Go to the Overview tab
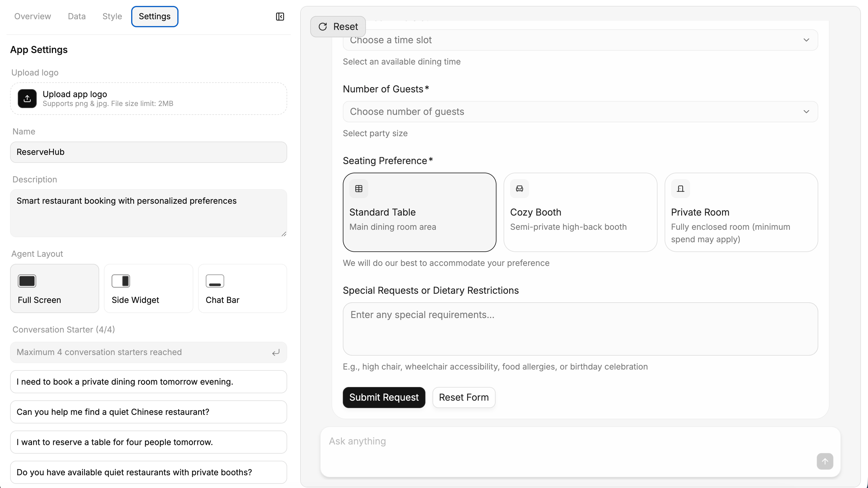868x488 pixels. (33, 17)
